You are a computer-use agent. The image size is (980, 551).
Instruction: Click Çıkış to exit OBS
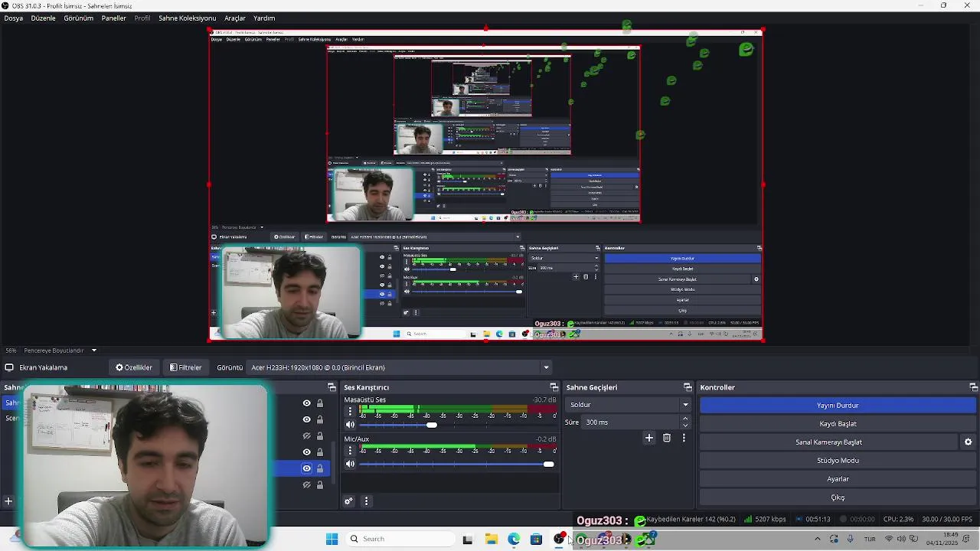838,497
